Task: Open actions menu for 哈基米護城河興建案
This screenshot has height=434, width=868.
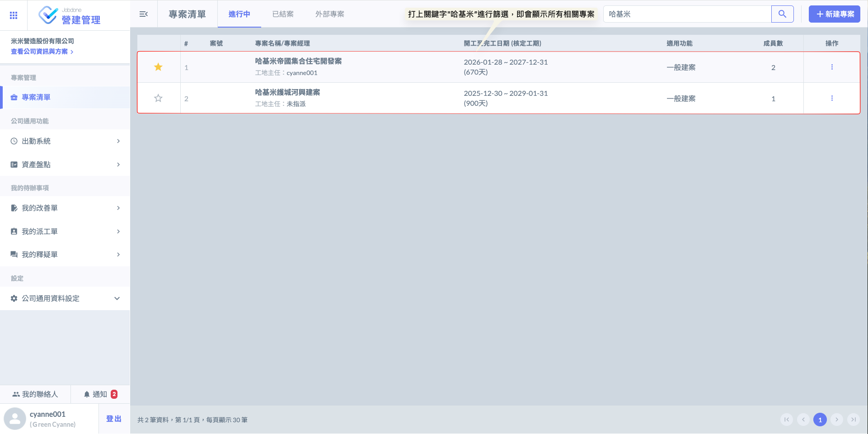Action: pyautogui.click(x=831, y=99)
